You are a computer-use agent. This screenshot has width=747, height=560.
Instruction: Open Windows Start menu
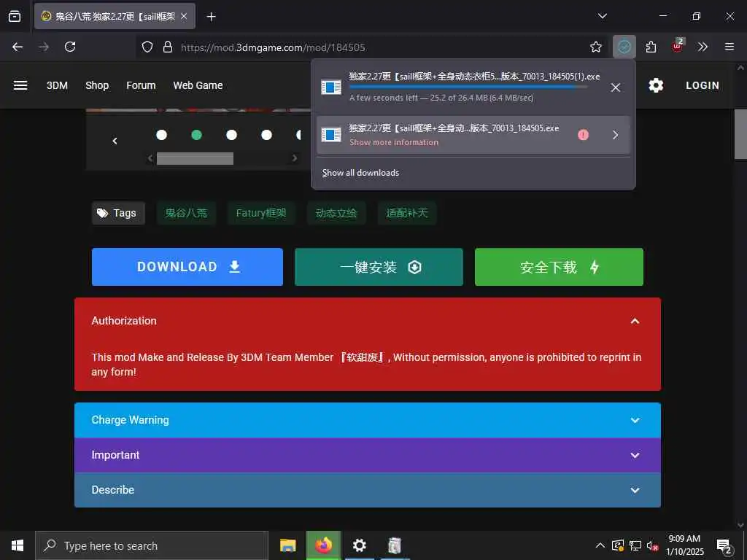click(x=18, y=545)
